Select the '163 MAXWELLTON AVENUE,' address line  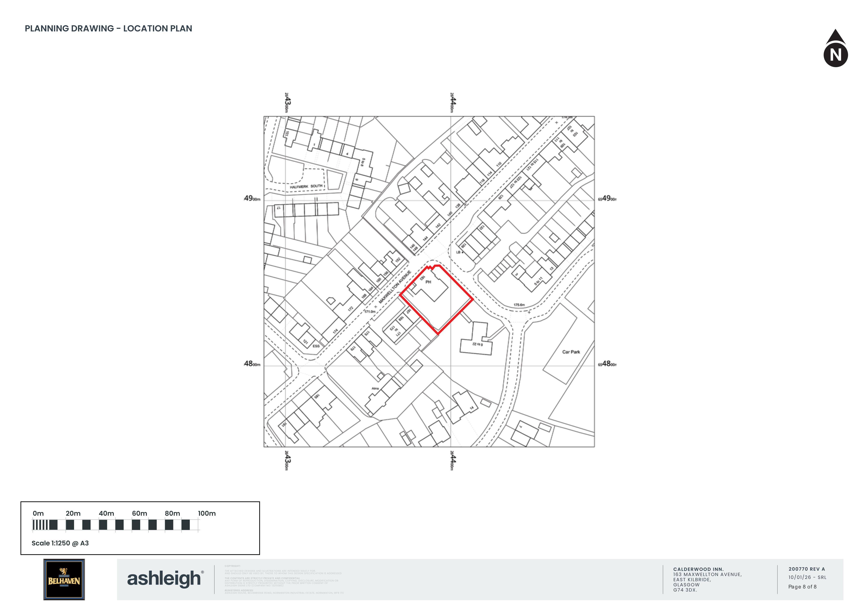707,574
